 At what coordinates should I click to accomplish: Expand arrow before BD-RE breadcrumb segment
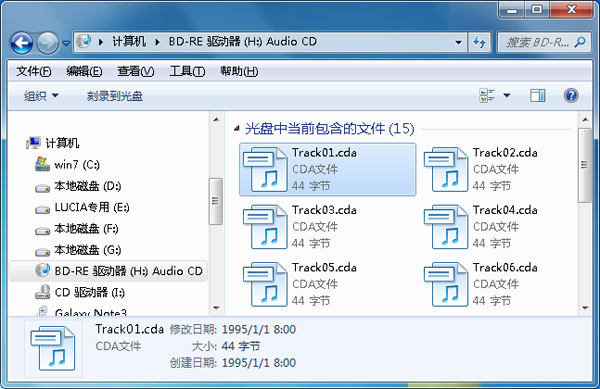[157, 42]
